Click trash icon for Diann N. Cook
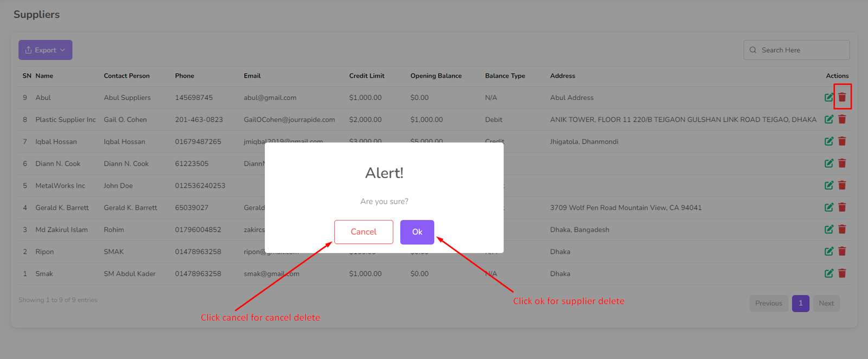868x359 pixels. pyautogui.click(x=842, y=163)
